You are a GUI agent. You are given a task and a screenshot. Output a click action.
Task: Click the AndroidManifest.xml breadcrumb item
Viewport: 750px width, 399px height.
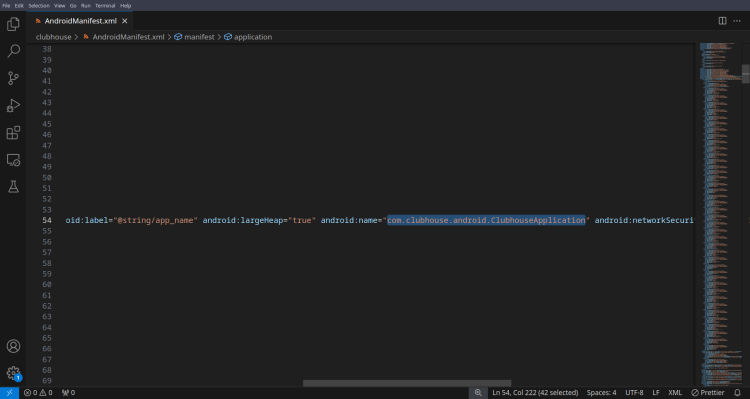pyautogui.click(x=124, y=37)
